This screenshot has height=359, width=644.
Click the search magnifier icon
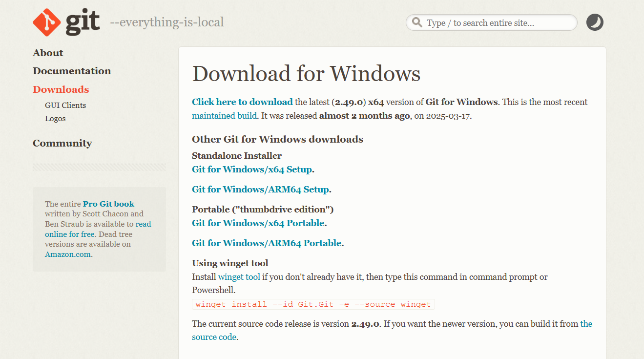[417, 22]
